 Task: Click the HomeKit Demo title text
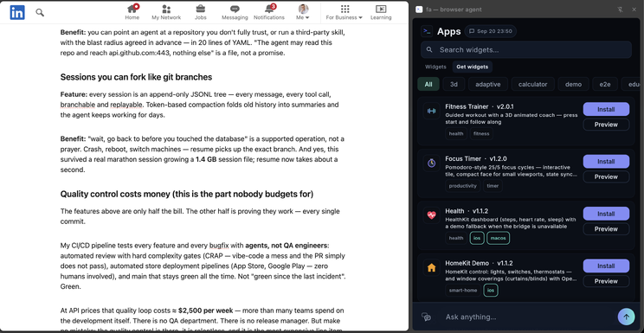[x=467, y=263]
